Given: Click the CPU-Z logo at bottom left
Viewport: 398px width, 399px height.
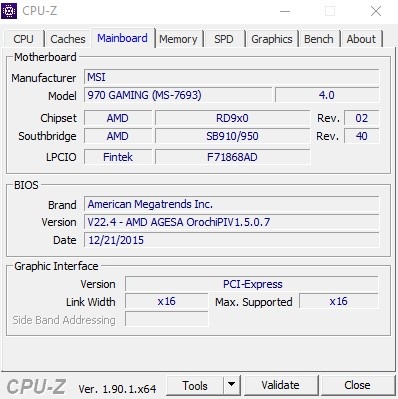Looking at the screenshot, I should click(36, 387).
